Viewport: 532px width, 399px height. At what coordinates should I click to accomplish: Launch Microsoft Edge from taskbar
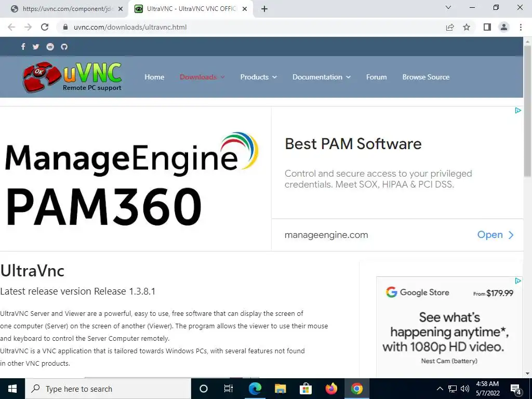[255, 389]
